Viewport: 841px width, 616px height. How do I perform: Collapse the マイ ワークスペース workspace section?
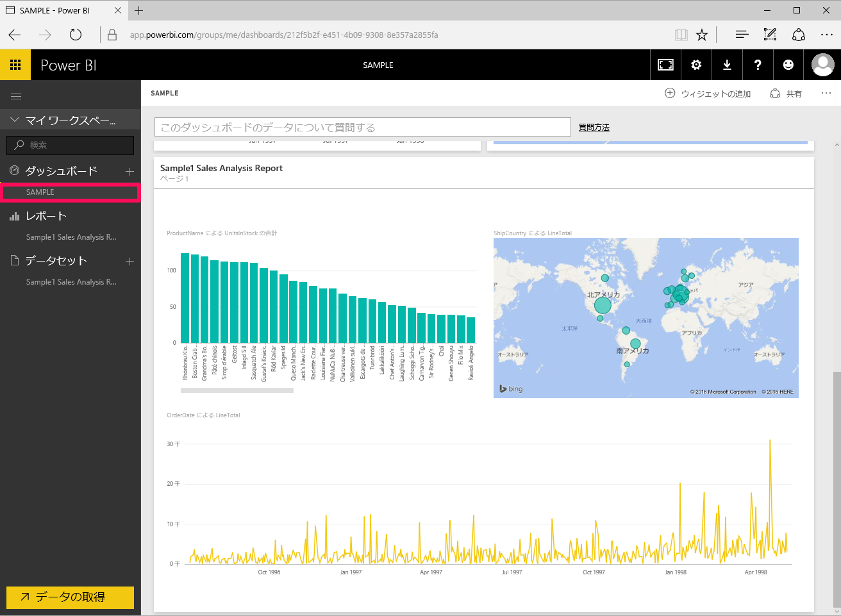[x=15, y=120]
